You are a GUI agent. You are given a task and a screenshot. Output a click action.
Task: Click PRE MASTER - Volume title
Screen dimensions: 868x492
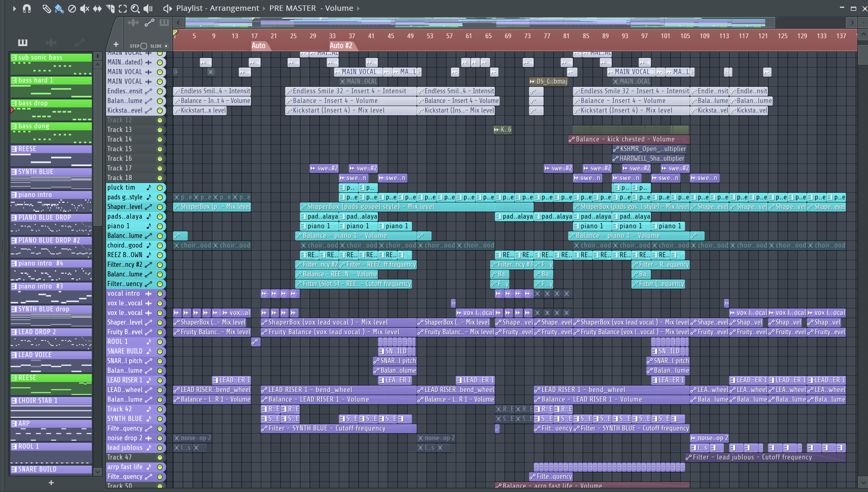(311, 8)
